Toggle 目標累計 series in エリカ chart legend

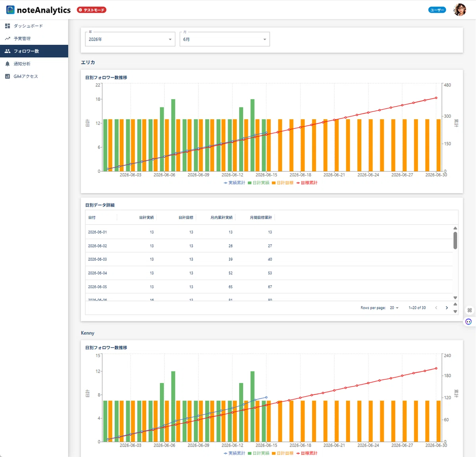pyautogui.click(x=307, y=183)
